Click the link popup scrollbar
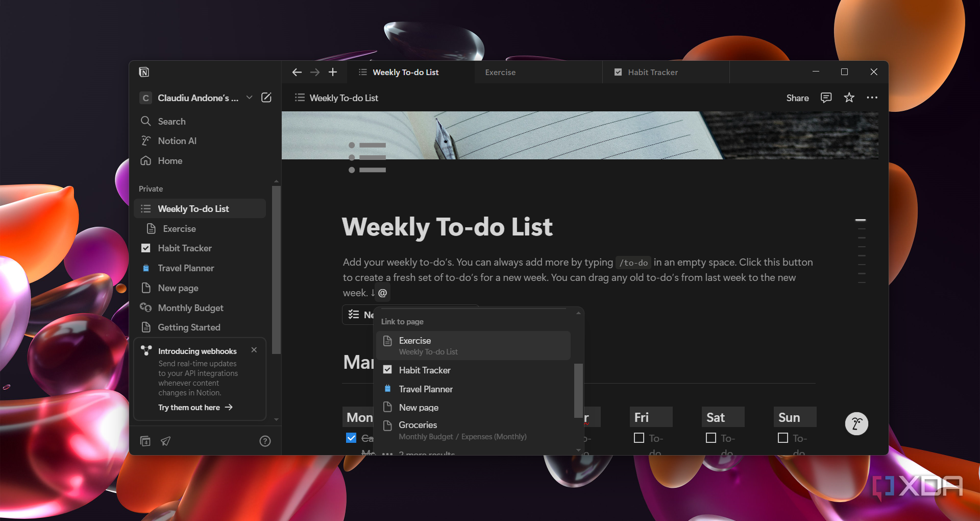Screen dimensions: 980x521 click(578, 390)
